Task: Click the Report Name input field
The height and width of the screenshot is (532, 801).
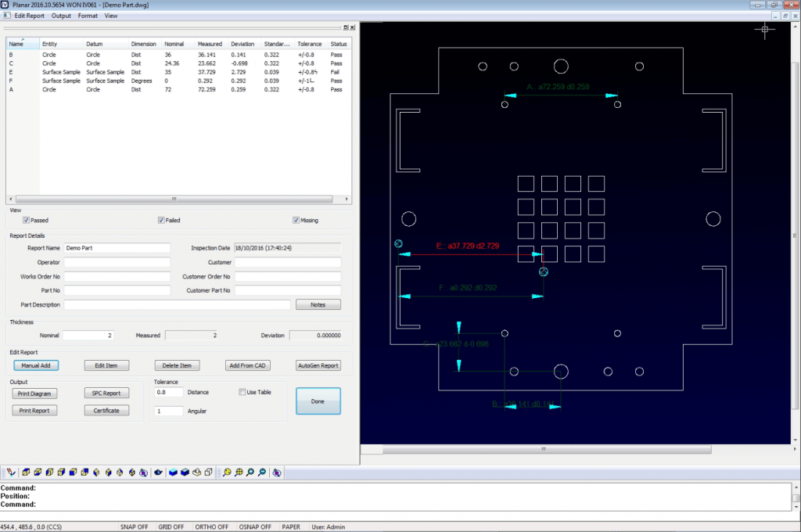Action: pos(117,248)
